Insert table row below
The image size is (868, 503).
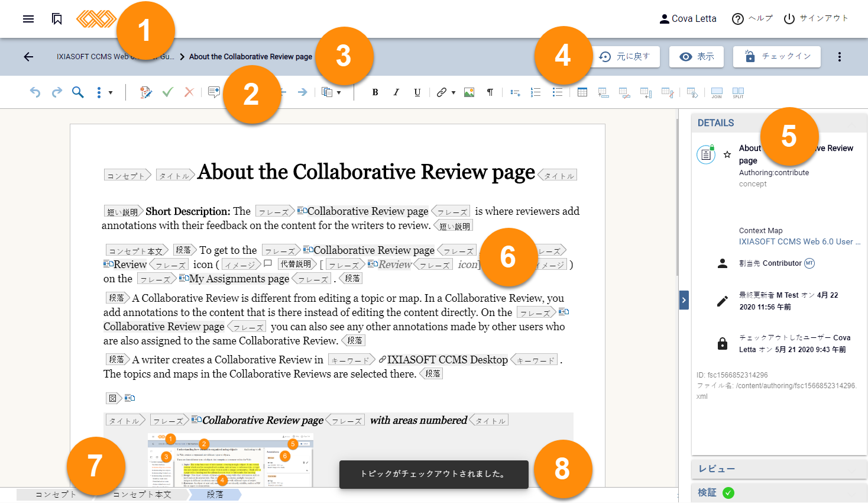[x=624, y=92]
